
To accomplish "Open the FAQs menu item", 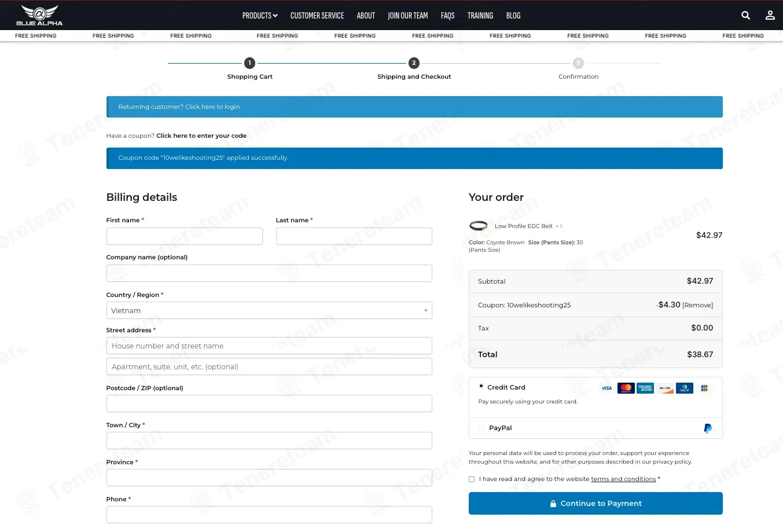I will tap(447, 16).
